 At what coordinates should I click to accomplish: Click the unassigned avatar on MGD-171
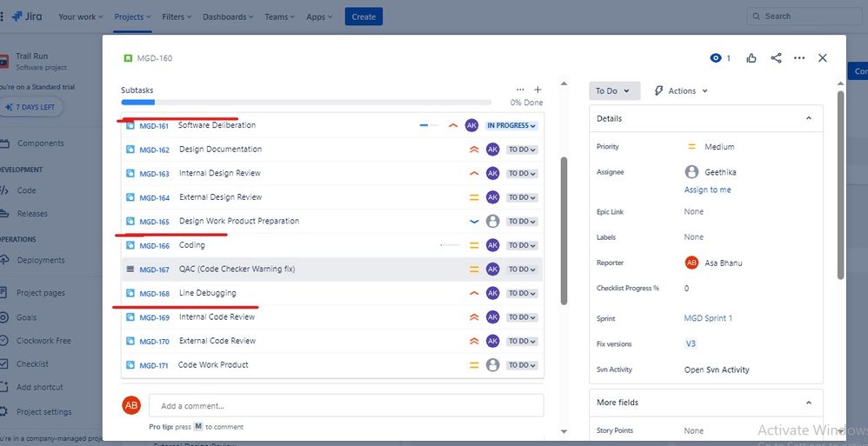coord(492,365)
